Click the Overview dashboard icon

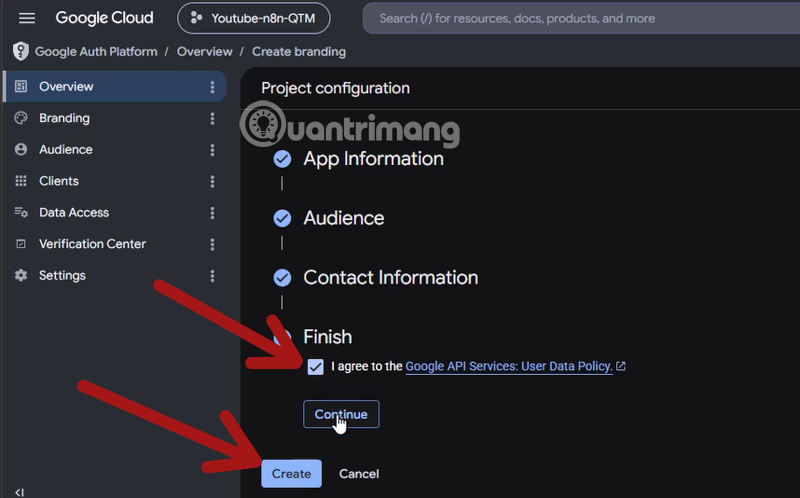[x=21, y=86]
